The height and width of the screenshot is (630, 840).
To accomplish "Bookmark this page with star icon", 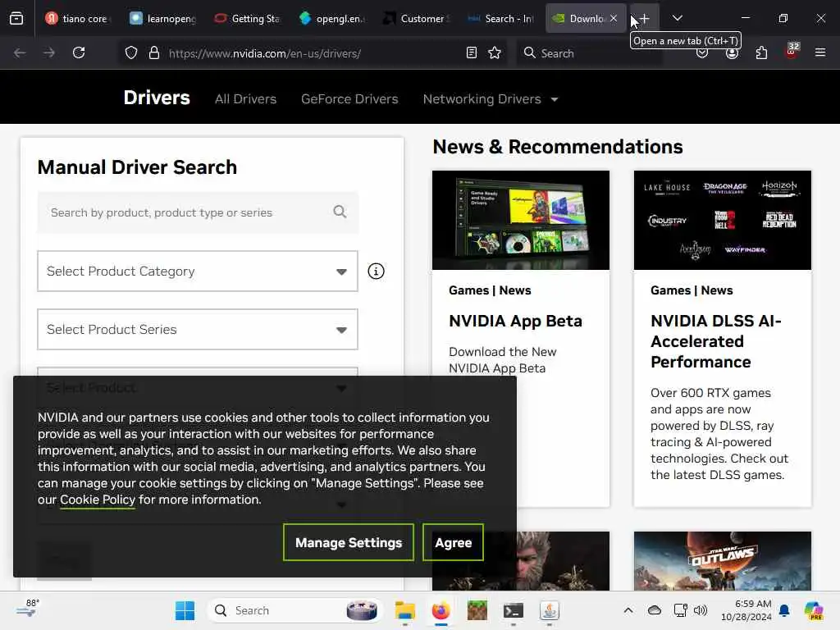I will point(495,52).
